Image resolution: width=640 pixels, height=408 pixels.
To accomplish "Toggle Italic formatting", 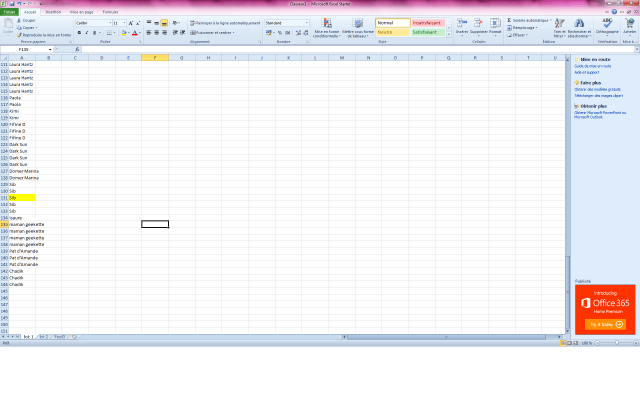I will point(87,33).
